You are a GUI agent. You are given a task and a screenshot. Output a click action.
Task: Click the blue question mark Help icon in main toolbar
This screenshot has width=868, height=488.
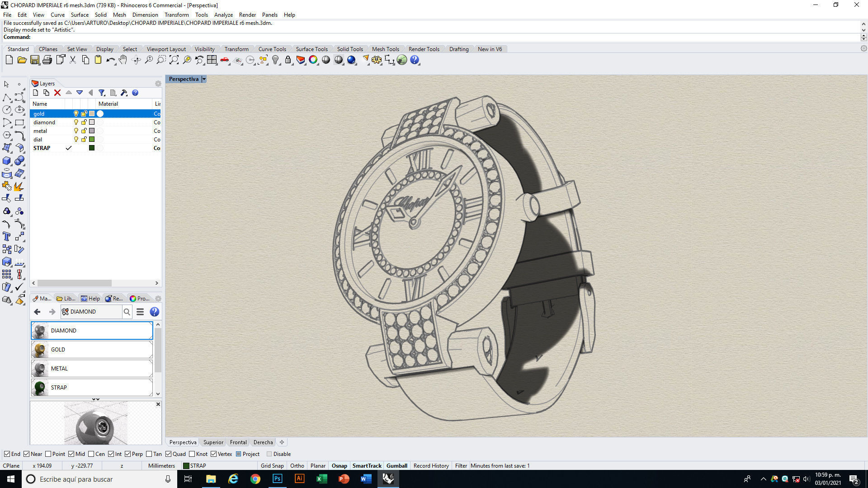[415, 60]
